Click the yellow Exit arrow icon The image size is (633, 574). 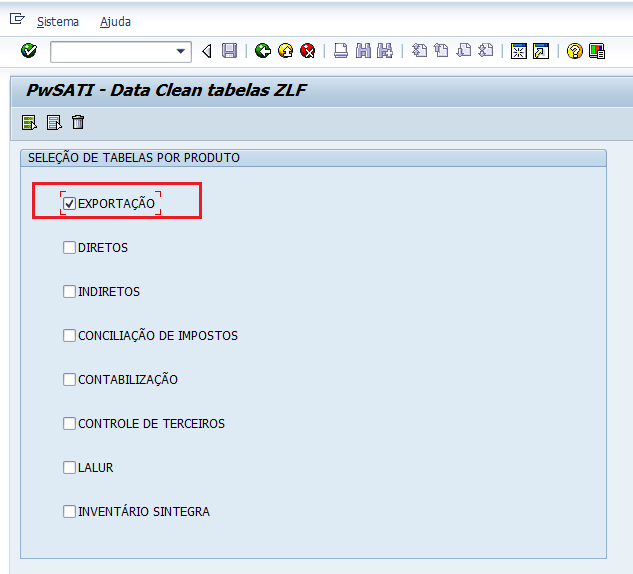coord(285,51)
